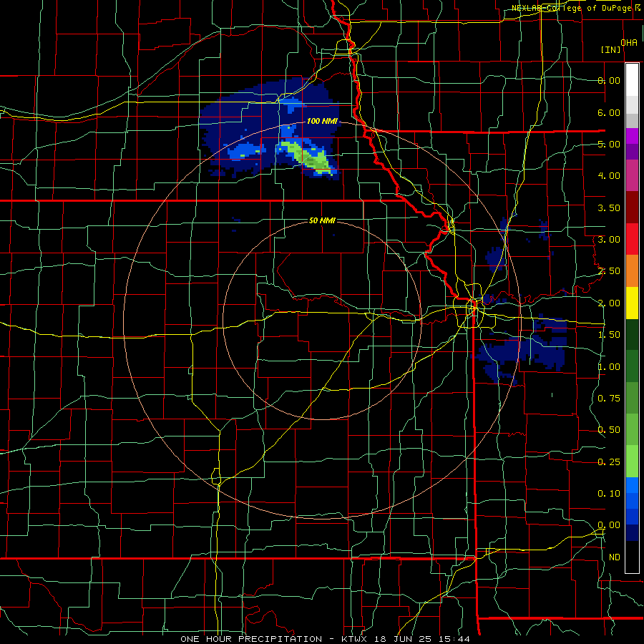Screen dimensions: 644x644
Task: Pick the darkest green legend swatch
Action: pyautogui.click(x=632, y=334)
